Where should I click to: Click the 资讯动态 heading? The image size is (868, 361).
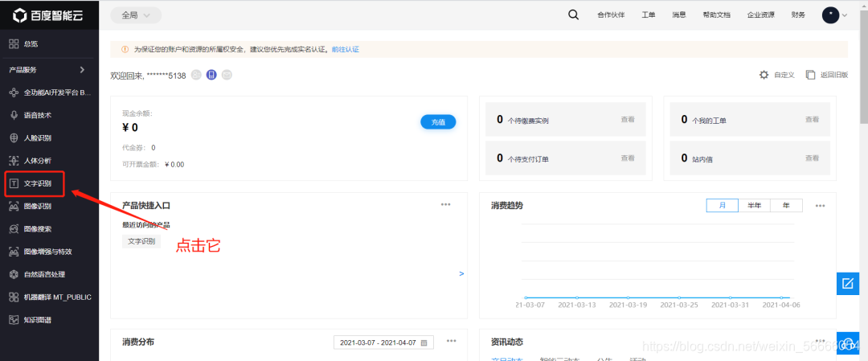(x=507, y=343)
